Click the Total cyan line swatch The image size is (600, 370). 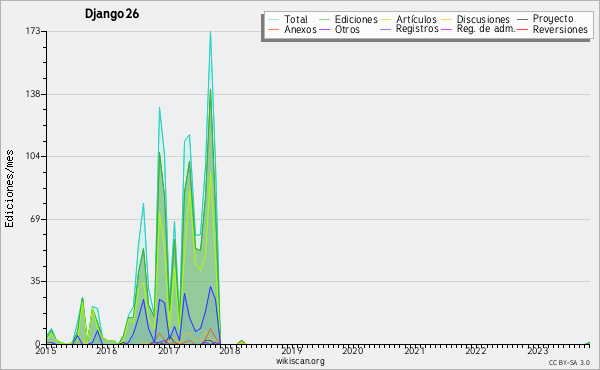274,20
